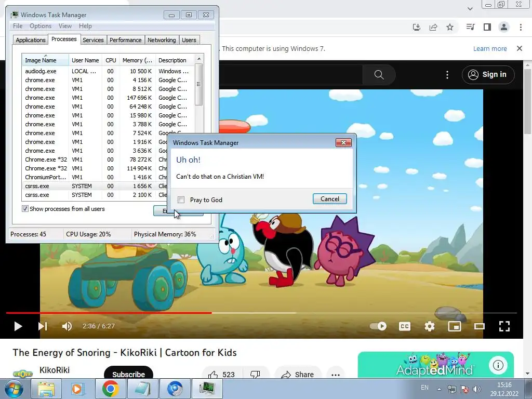Image resolution: width=532 pixels, height=399 pixels.
Task: Open Task Manager taskbar icon
Action: click(x=207, y=389)
